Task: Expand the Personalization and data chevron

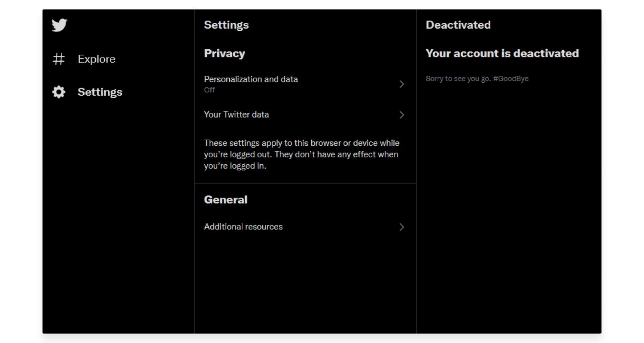Action: [x=402, y=84]
